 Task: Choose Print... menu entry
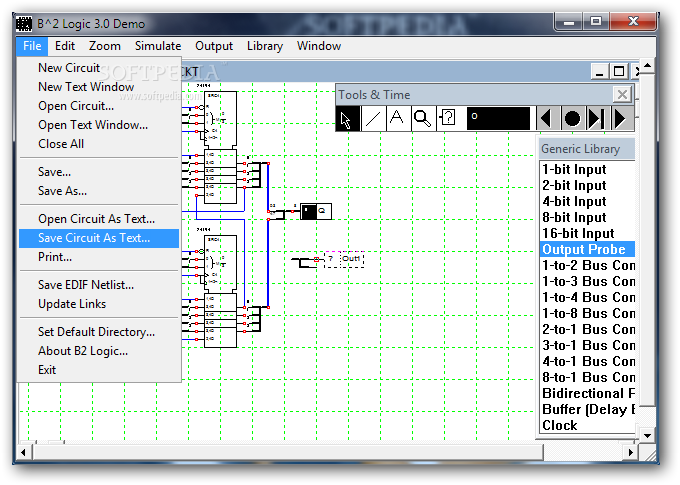(x=99, y=257)
